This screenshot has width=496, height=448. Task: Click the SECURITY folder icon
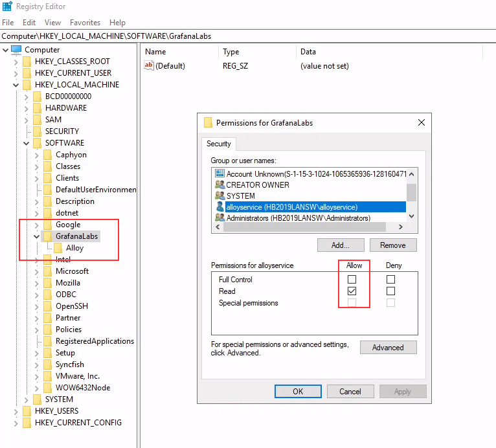pyautogui.click(x=38, y=131)
